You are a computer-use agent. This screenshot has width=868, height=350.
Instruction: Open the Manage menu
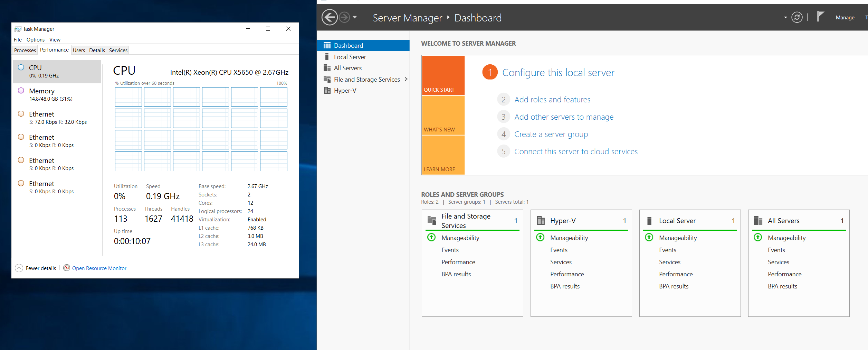845,18
